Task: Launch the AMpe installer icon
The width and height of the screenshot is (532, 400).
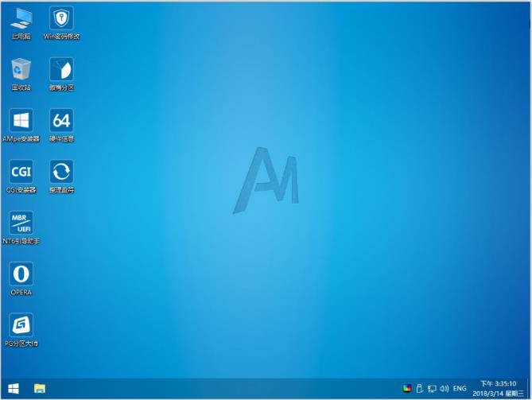Action: tap(21, 126)
